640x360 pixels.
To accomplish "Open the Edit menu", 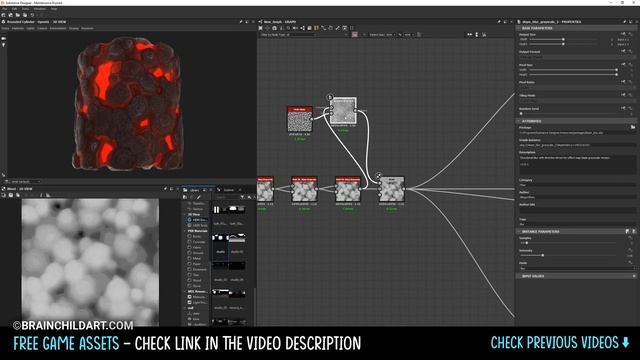I will (x=14, y=9).
